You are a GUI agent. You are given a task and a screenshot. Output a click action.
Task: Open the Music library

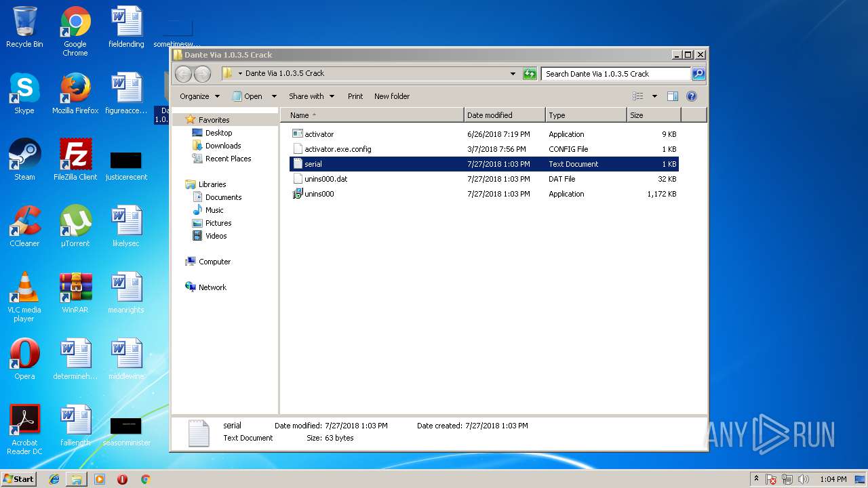[208, 210]
